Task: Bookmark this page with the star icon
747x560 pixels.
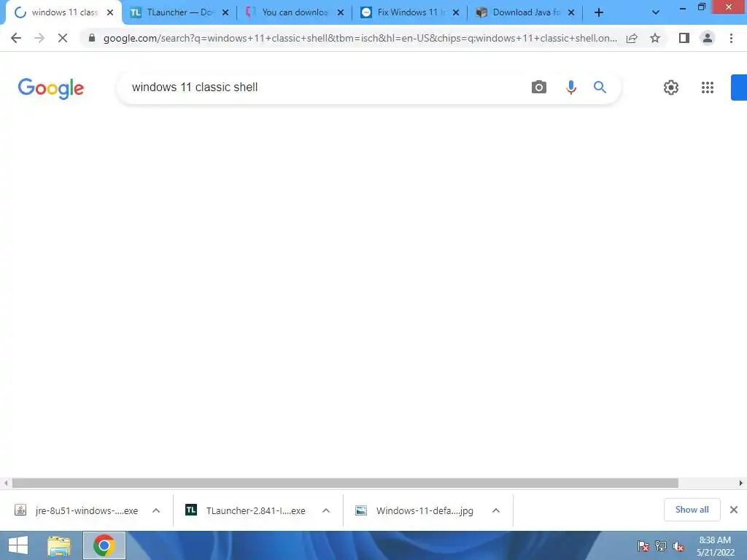Action: click(x=655, y=38)
